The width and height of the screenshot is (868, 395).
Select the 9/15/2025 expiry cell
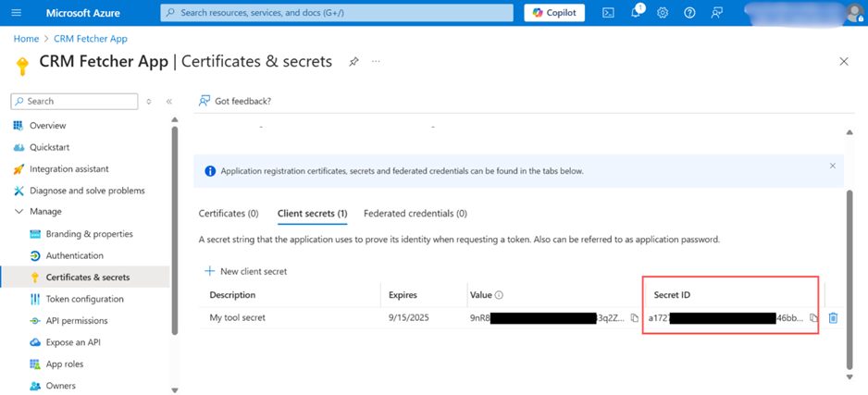pos(408,317)
